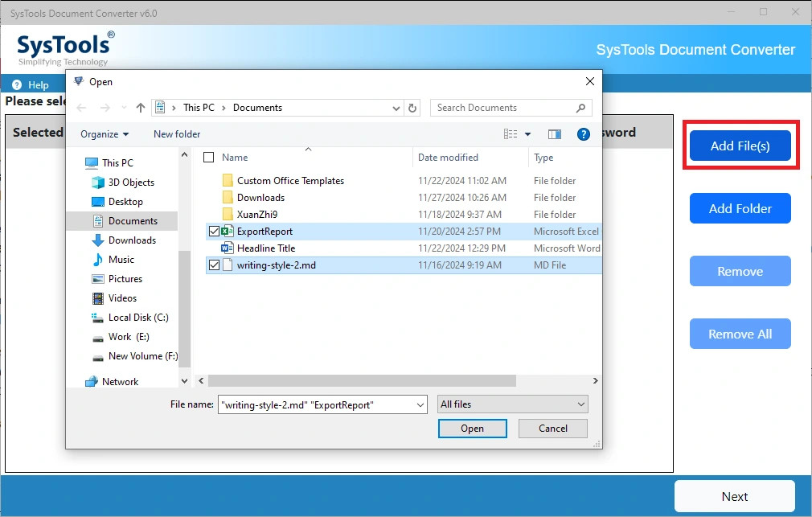This screenshot has height=517, width=812.
Task: Click the Up directory arrow icon
Action: (141, 108)
